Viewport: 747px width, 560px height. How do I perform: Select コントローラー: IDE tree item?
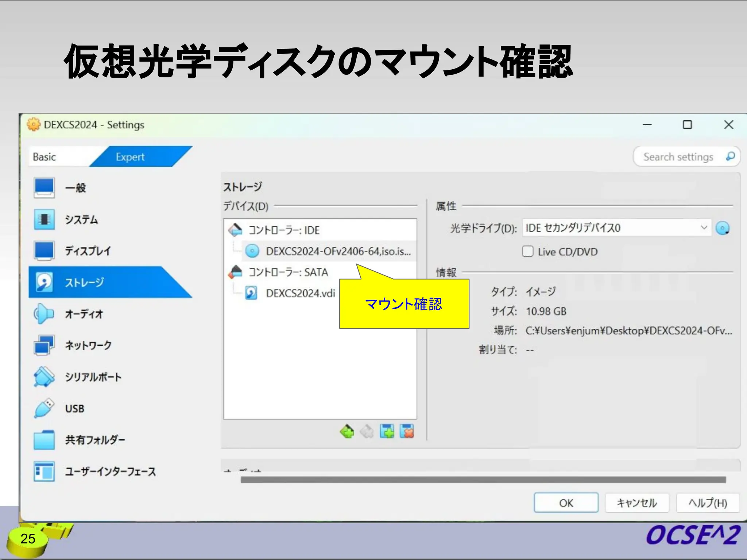tap(284, 230)
